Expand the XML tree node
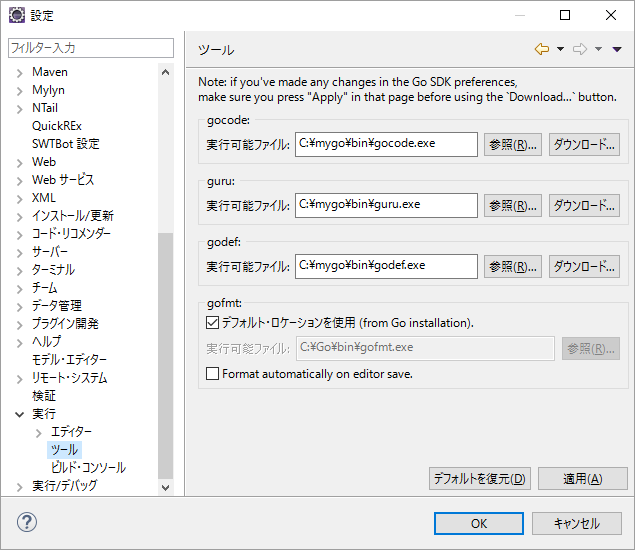635x550 pixels. 19,199
